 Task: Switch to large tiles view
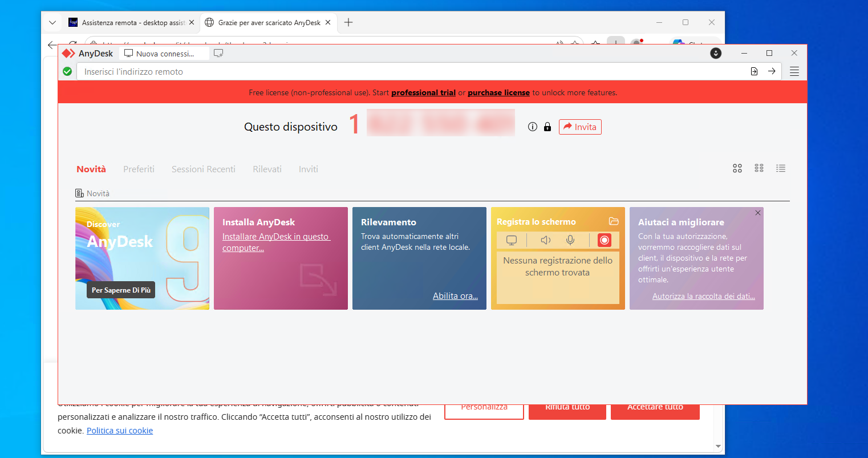[737, 168]
